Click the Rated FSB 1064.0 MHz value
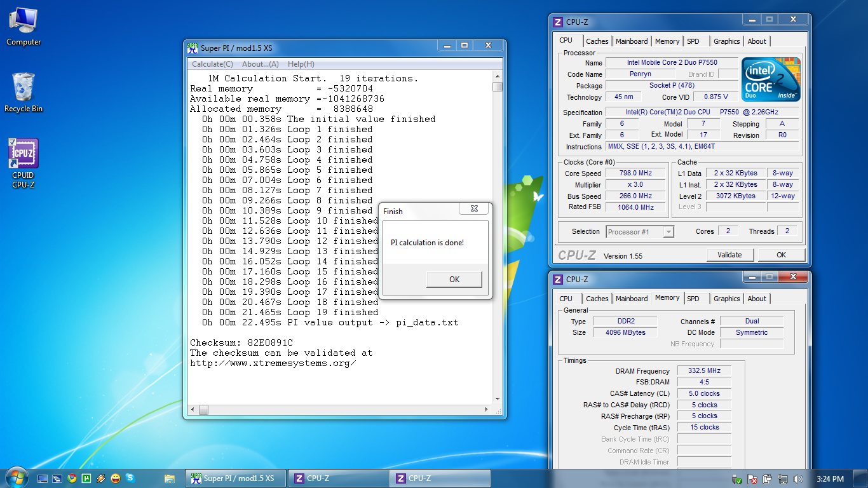 coord(636,207)
